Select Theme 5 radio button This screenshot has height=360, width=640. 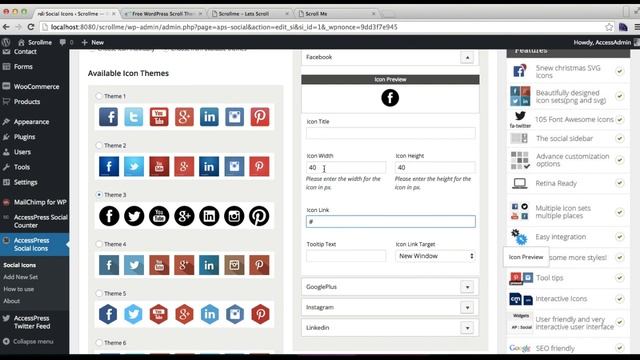[x=99, y=293]
